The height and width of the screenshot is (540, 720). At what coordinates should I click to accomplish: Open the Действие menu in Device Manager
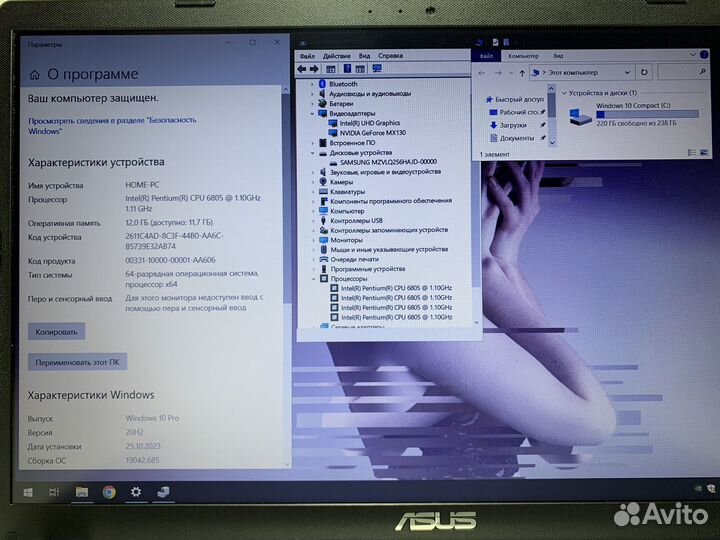click(337, 56)
